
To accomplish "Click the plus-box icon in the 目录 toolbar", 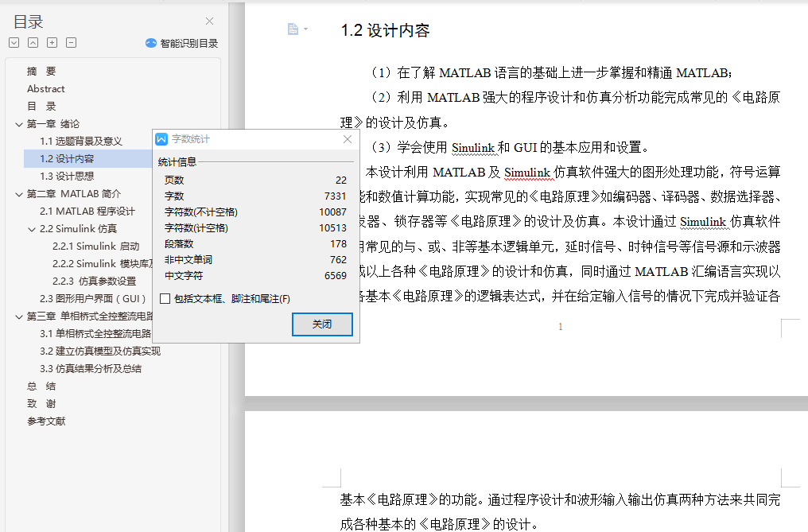I will (52, 43).
